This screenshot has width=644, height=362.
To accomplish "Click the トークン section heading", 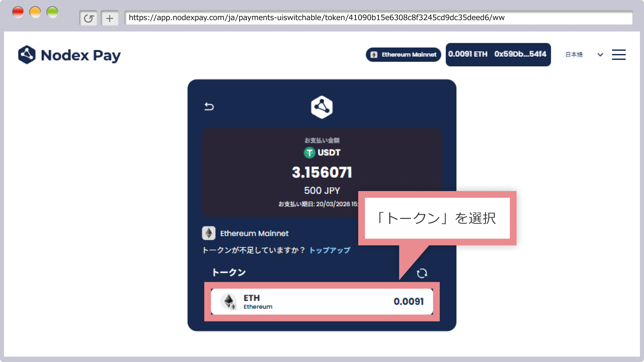I will pyautogui.click(x=229, y=272).
